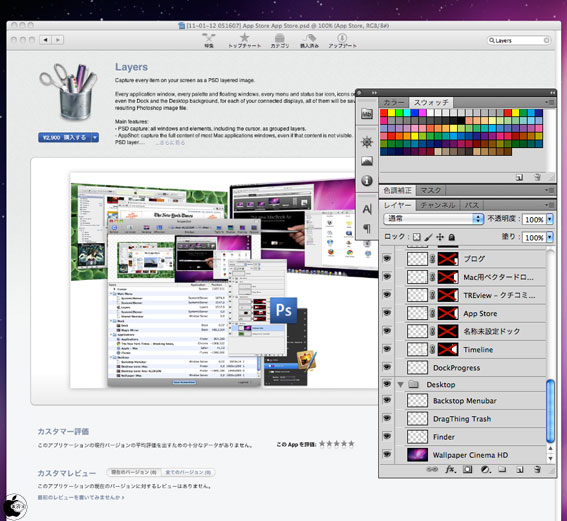This screenshot has width=567, height=521.
Task: Select the all versions reviews button
Action: click(x=188, y=472)
